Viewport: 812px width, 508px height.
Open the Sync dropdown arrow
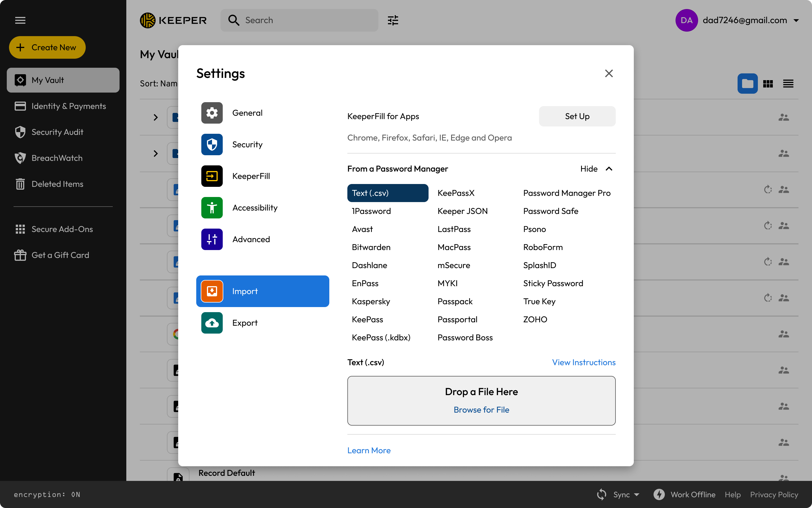637,494
